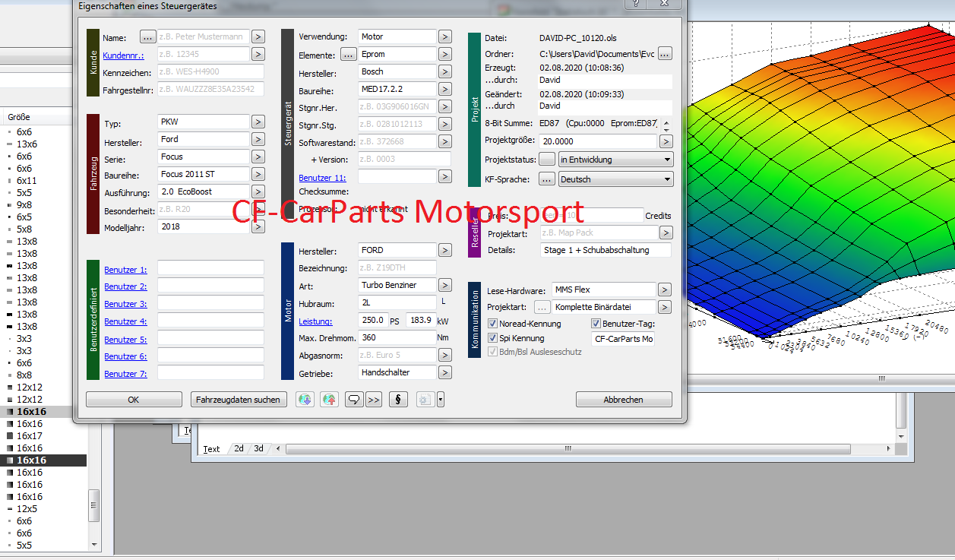Click the Benutzer 1 input field

coord(210,267)
